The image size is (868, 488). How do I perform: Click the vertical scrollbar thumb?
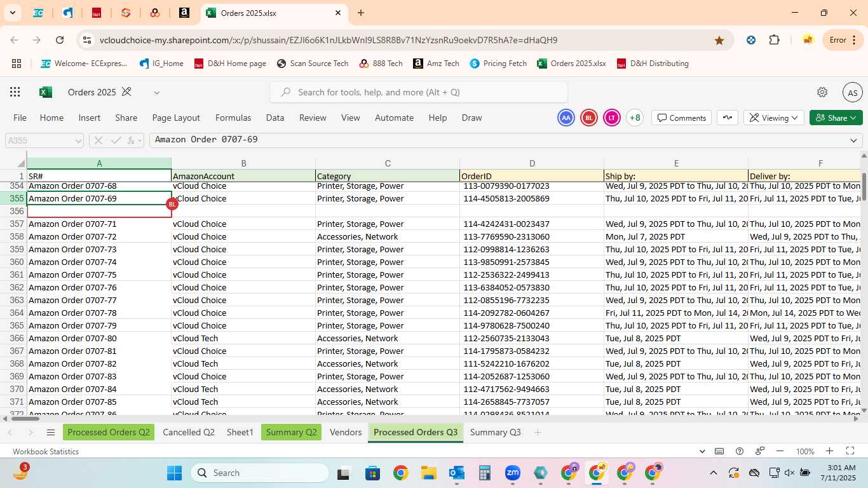click(x=864, y=188)
